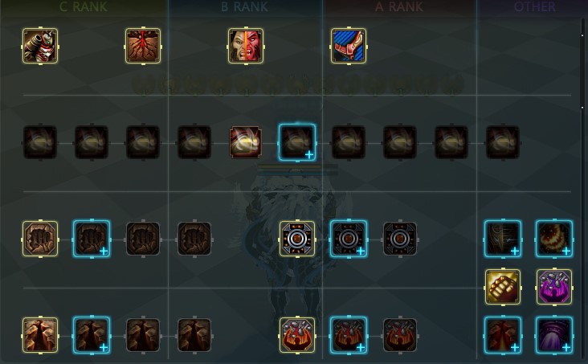This screenshot has height=364, width=588.
Task: Click the golden clenched fist icon
Action: (x=503, y=287)
